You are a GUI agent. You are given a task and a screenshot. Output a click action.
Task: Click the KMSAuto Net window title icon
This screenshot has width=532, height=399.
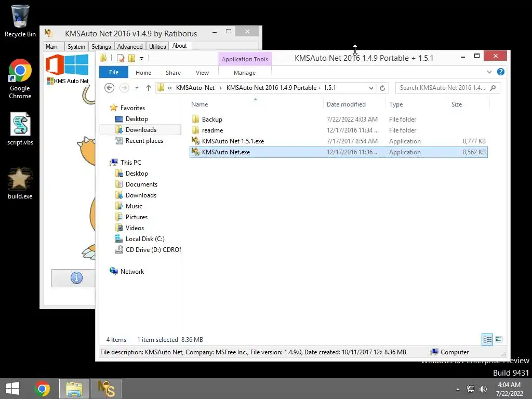coord(48,33)
